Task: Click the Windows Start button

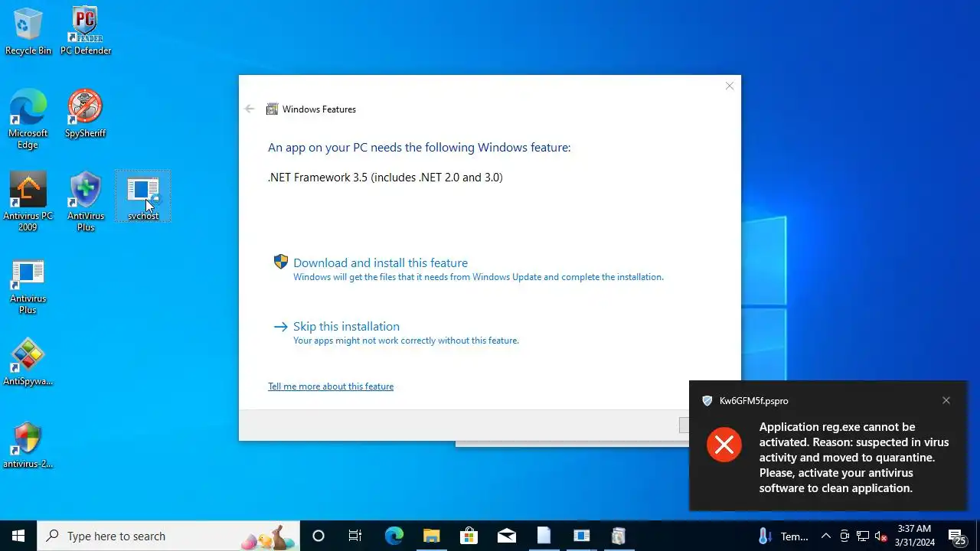Action: [x=18, y=536]
